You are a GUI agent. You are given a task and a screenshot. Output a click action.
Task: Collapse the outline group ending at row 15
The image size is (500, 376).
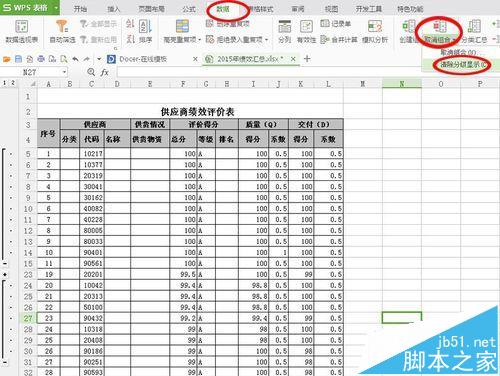pos(5,263)
